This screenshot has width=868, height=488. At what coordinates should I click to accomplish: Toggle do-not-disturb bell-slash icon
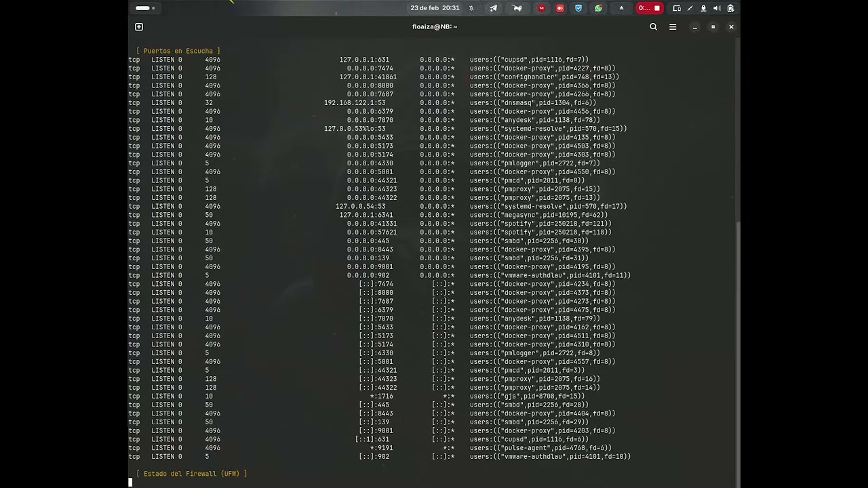coord(472,8)
